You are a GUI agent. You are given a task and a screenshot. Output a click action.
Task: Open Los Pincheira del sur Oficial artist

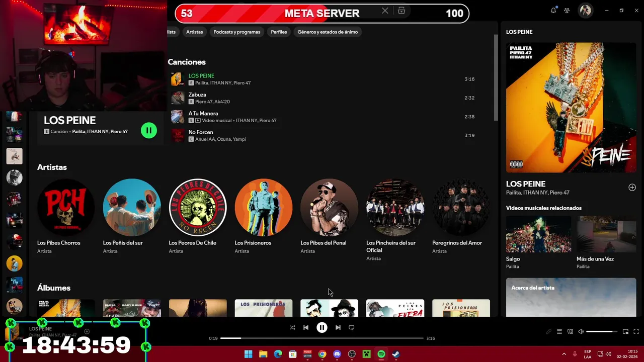tap(395, 219)
